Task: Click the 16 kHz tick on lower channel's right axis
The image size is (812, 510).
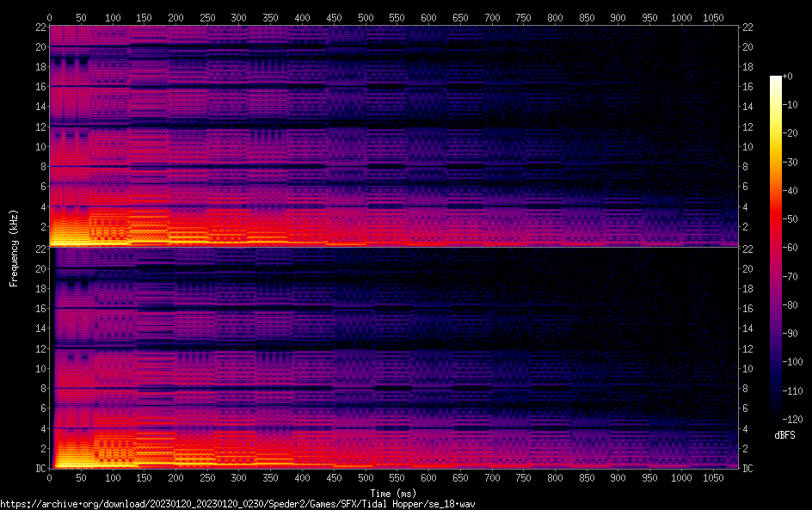Action: [747, 309]
